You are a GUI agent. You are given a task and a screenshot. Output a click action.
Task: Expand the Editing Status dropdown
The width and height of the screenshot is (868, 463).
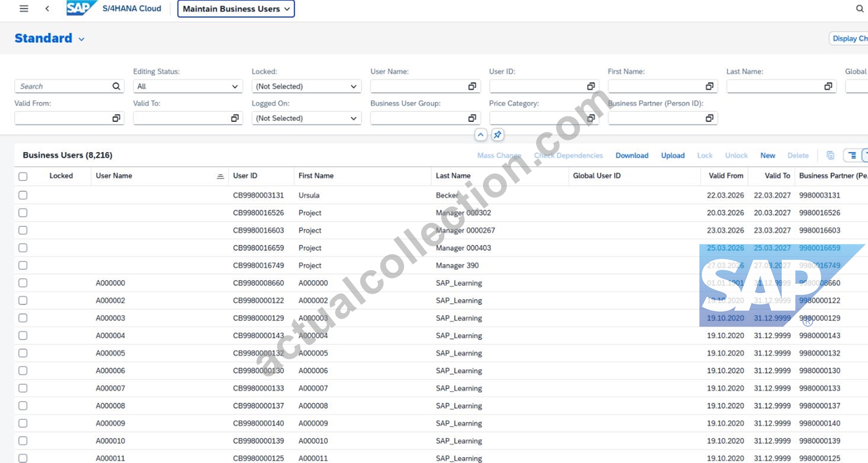point(188,86)
